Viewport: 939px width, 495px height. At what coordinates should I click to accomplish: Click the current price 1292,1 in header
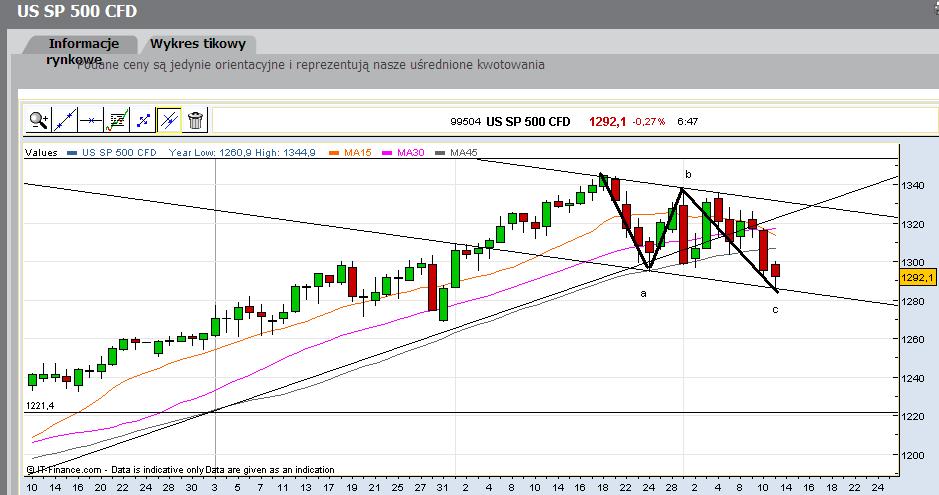[x=607, y=122]
